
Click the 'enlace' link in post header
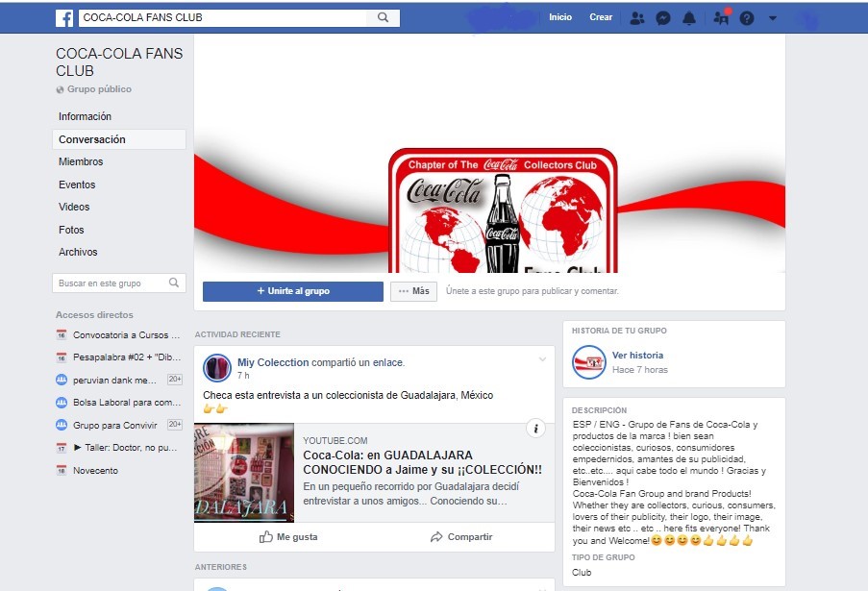click(387, 362)
